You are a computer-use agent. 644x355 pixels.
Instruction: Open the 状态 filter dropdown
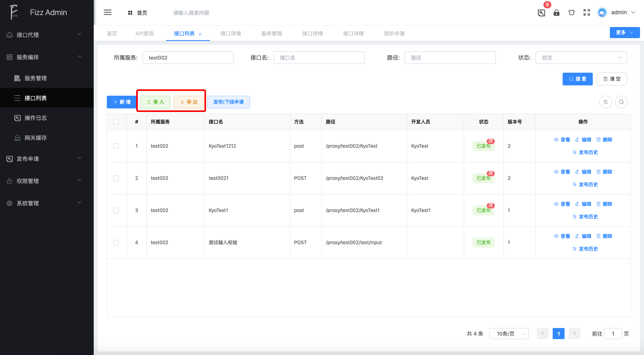(x=581, y=58)
